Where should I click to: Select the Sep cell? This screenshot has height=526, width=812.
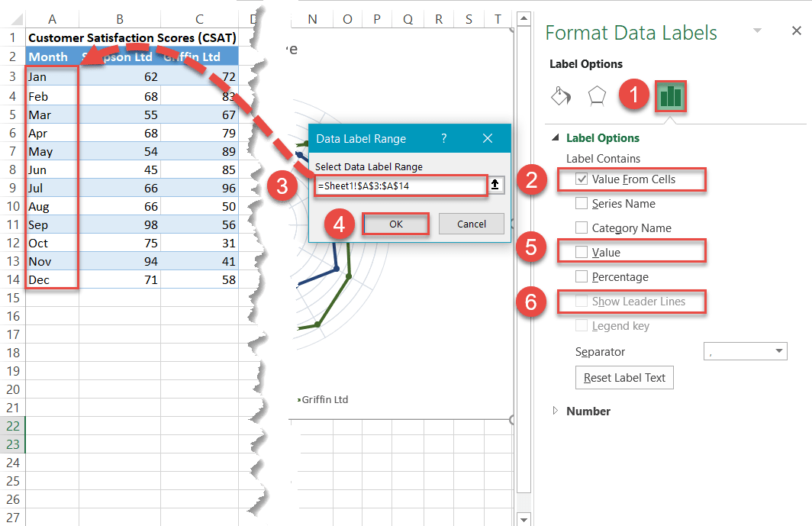(53, 224)
